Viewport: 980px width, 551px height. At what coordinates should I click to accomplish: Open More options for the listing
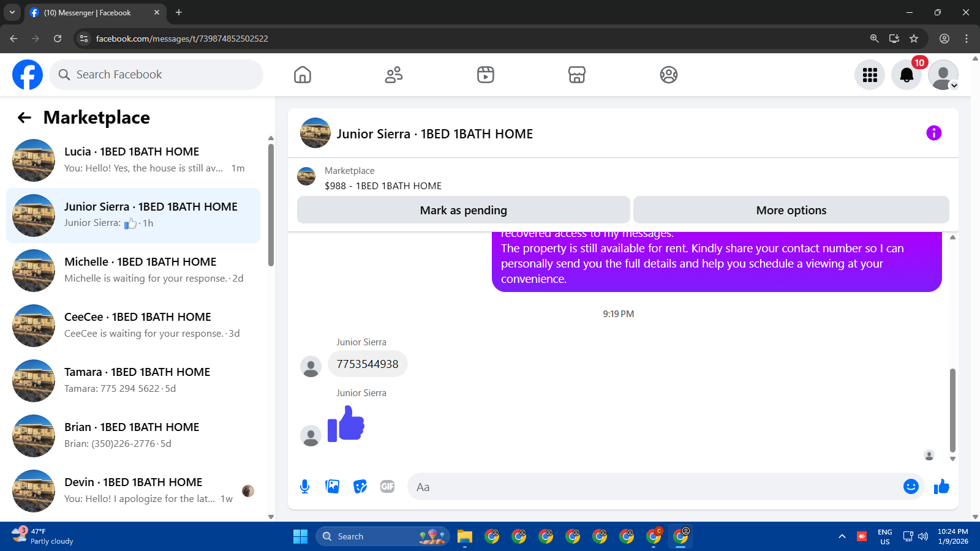click(791, 210)
